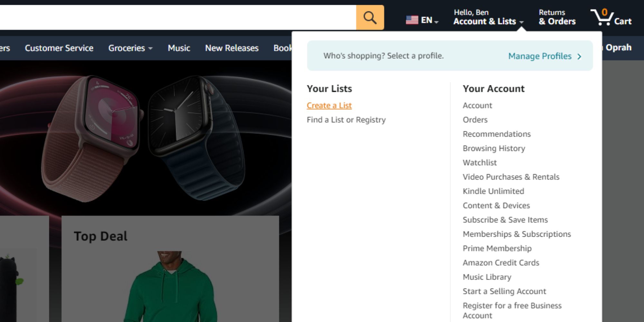Open the Music navigation item
Image resolution: width=644 pixels, height=322 pixels.
point(179,48)
